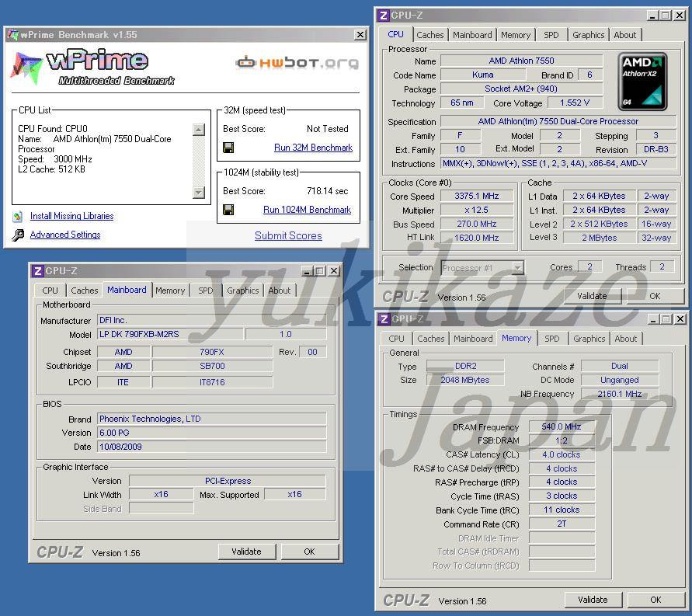Click the CPU-Z Z icon in the Memory window title bar
Screen dimensions: 692x616
coord(384,319)
